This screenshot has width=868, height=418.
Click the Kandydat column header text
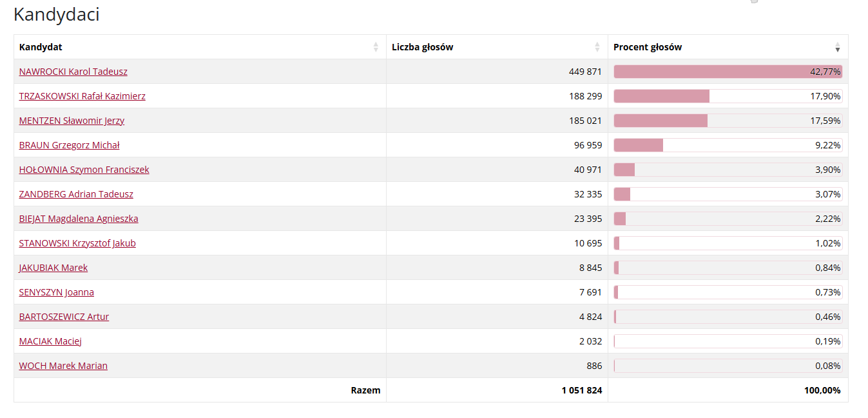click(41, 47)
